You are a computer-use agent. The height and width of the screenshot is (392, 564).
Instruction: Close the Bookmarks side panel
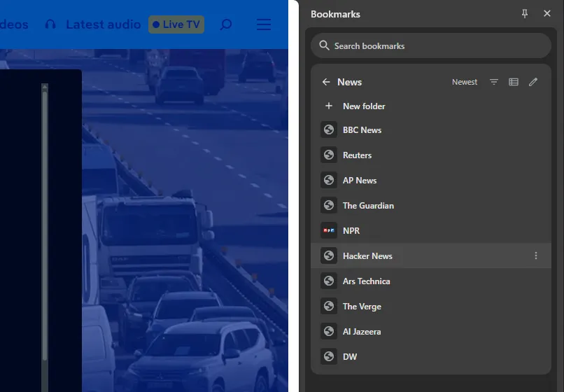click(547, 13)
